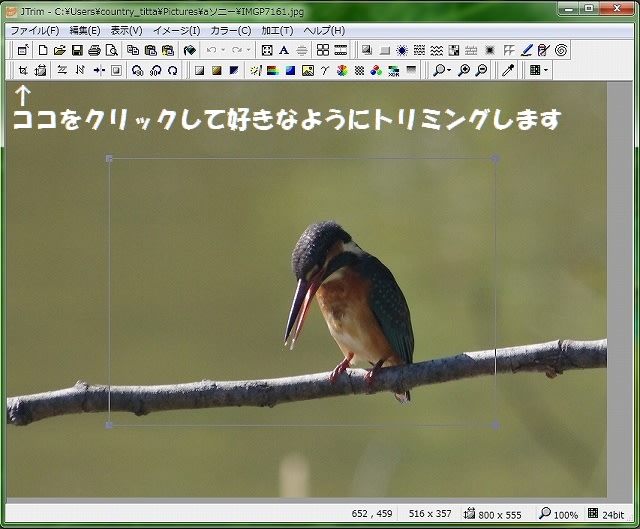Apply the spiral swirl effect icon

561,50
